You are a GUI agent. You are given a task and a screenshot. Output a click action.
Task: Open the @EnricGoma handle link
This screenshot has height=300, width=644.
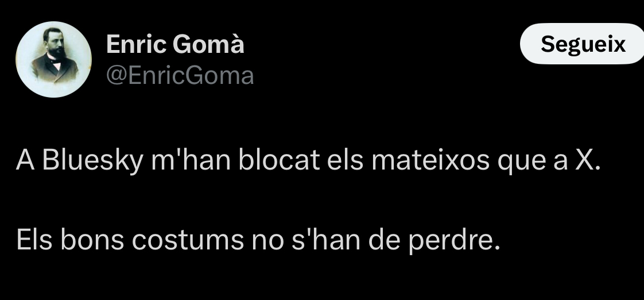180,76
